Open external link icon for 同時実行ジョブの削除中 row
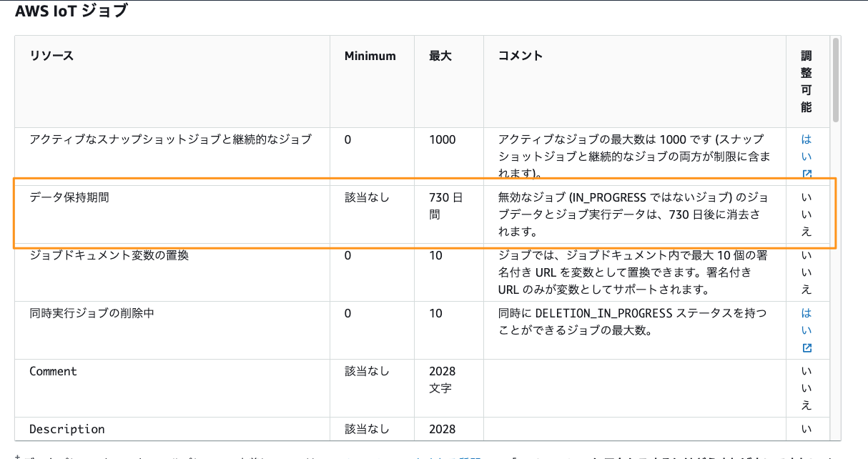 click(x=807, y=347)
